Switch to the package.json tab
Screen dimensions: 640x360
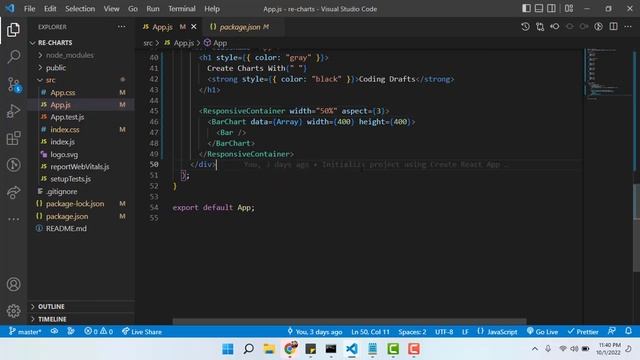click(239, 27)
